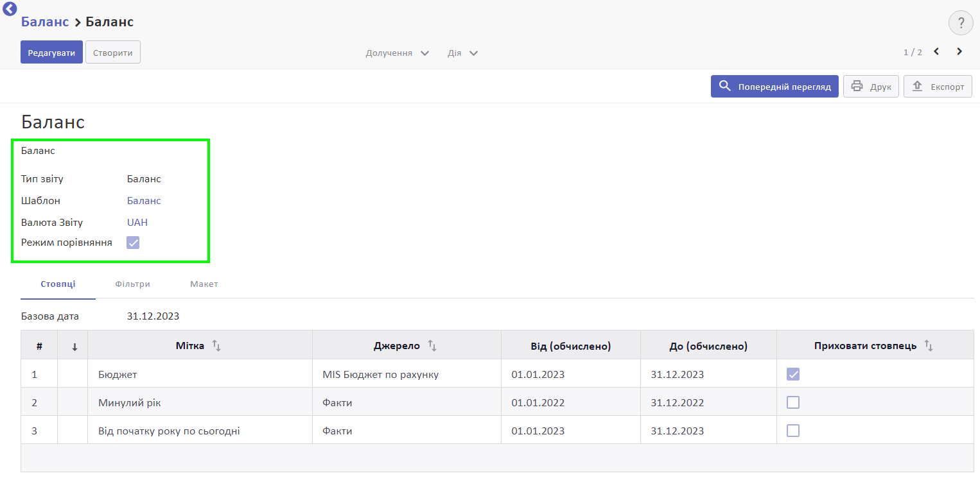Select the Бюджет label cell

click(200, 374)
